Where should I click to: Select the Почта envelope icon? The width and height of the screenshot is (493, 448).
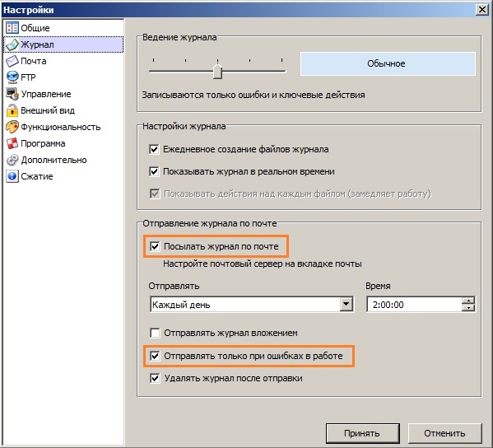(x=12, y=61)
